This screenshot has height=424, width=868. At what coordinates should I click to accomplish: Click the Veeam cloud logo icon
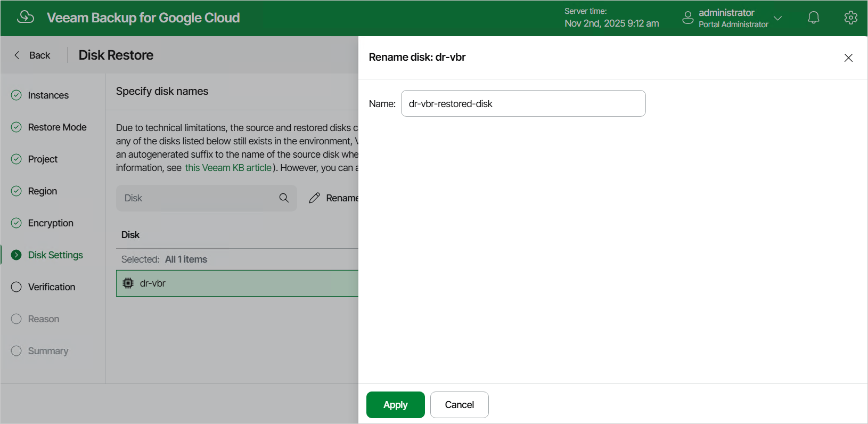pyautogui.click(x=26, y=17)
